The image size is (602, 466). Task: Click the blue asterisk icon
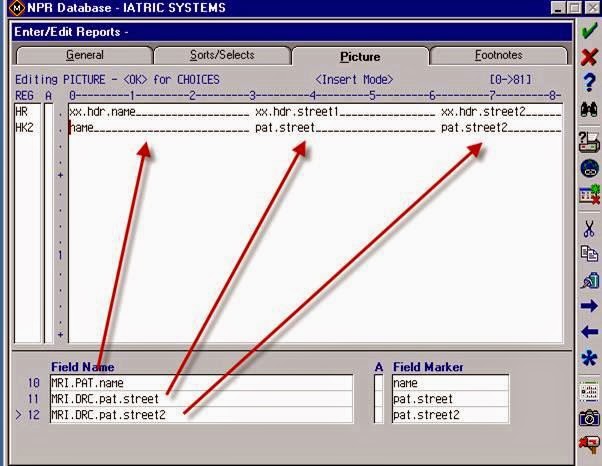tap(589, 359)
